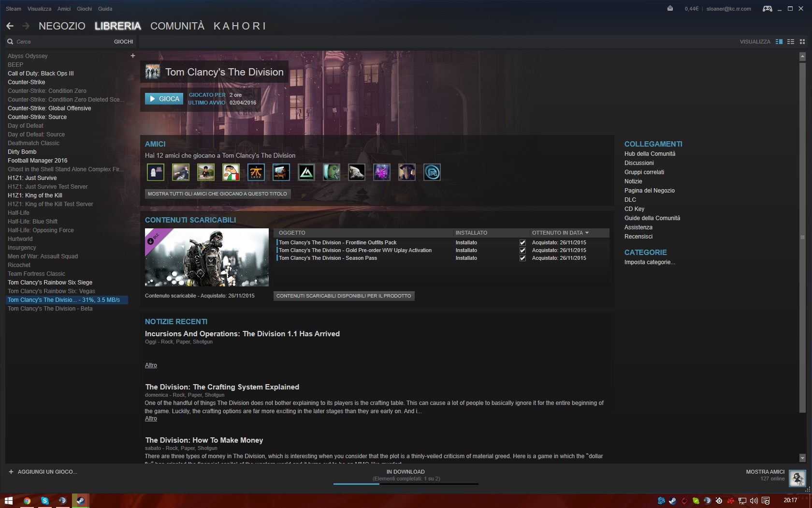Image resolution: width=812 pixels, height=508 pixels.
Task: Click the plus icon above games list
Action: 133,56
